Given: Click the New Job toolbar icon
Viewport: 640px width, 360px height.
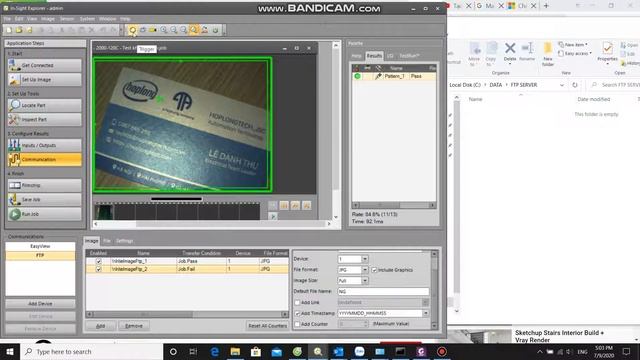Looking at the screenshot, I should (9, 30).
